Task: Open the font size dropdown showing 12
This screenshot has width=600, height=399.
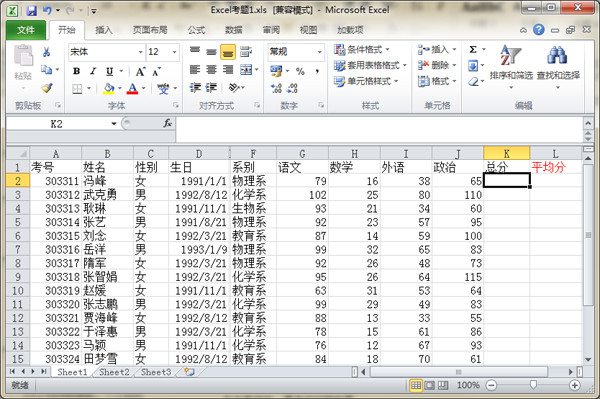Action: click(x=174, y=52)
